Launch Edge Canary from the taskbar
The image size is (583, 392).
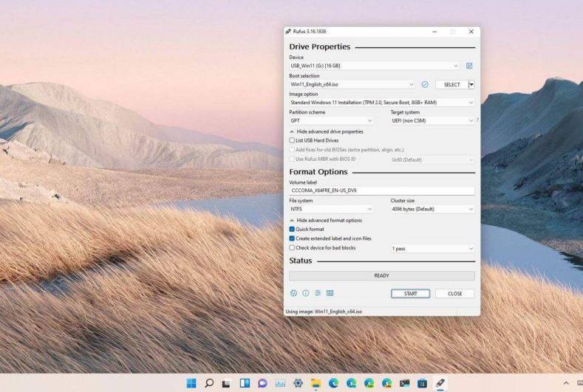[387, 383]
